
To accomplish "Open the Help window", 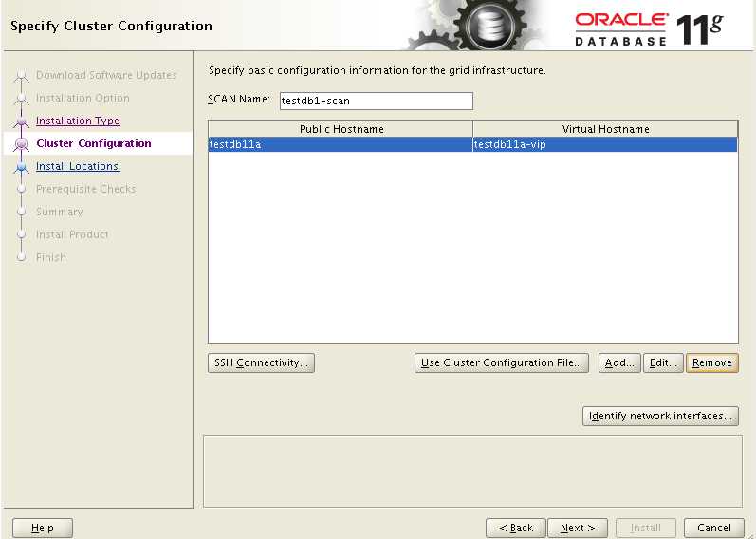I will pos(43,528).
